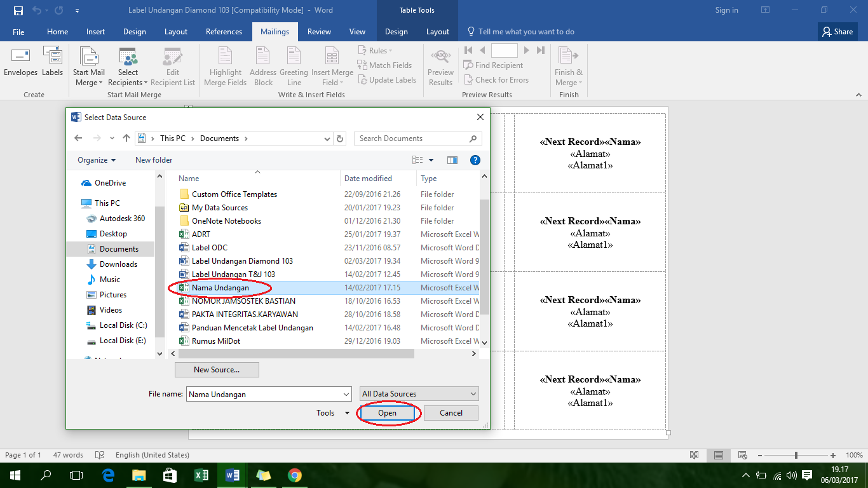Screen dimensions: 868x488
Task: Refresh the Documents folder listing
Action: pos(341,139)
